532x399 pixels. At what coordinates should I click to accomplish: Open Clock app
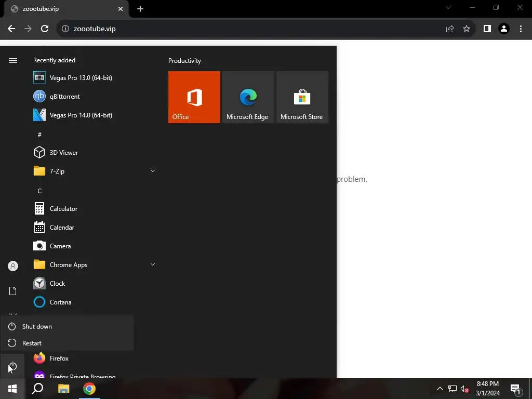pyautogui.click(x=95, y=283)
